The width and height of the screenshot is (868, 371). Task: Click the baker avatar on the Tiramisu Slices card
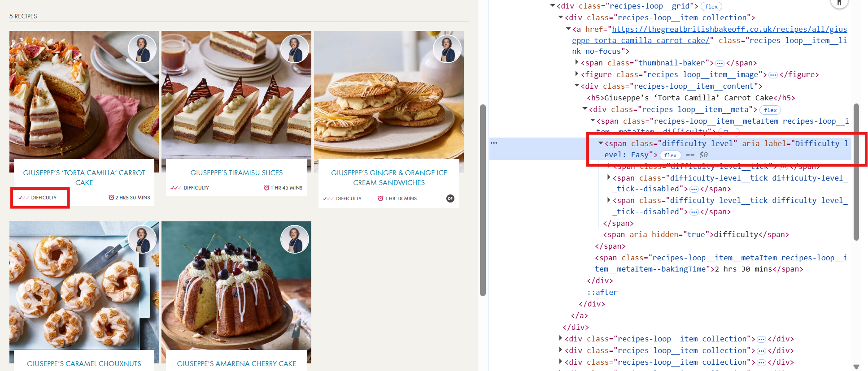295,48
